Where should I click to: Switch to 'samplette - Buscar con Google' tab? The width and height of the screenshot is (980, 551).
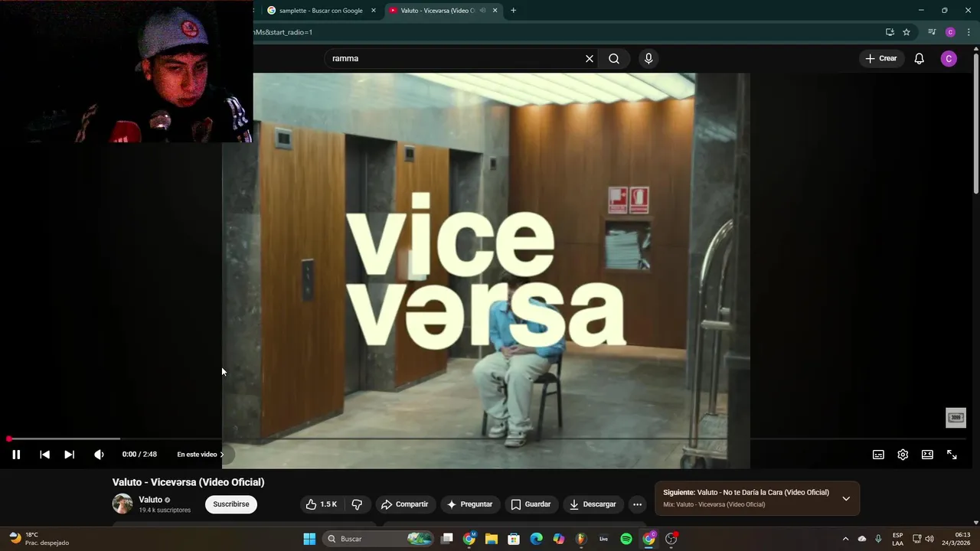tap(322, 11)
